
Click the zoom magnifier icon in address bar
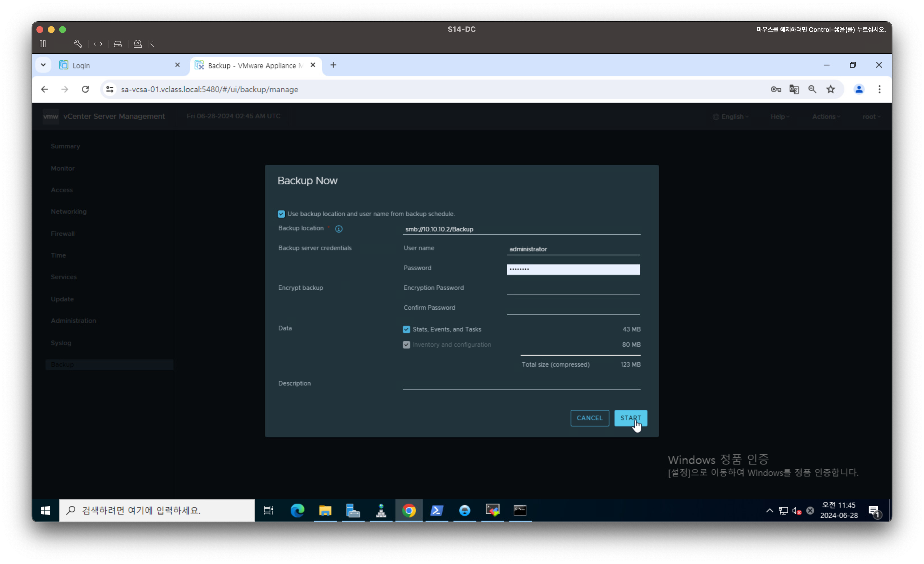pos(812,90)
